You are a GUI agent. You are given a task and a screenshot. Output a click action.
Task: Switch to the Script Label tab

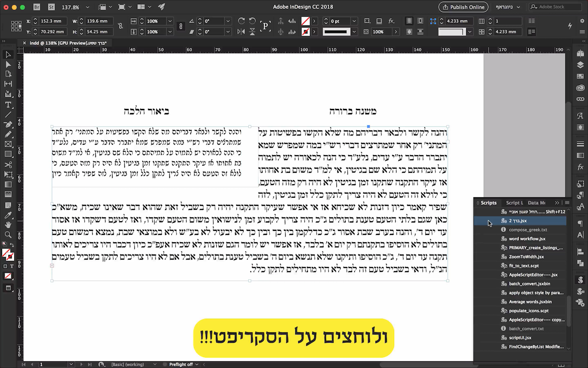tap(514, 203)
